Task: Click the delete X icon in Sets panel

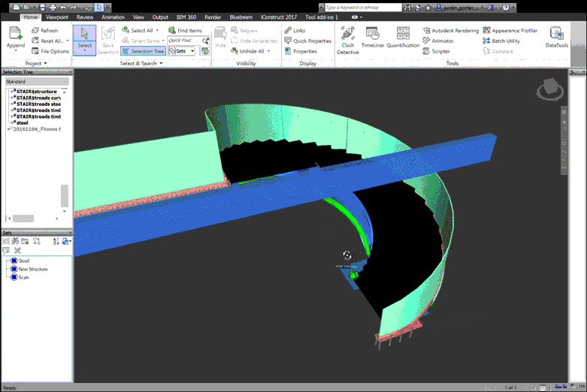Action: pos(17,251)
